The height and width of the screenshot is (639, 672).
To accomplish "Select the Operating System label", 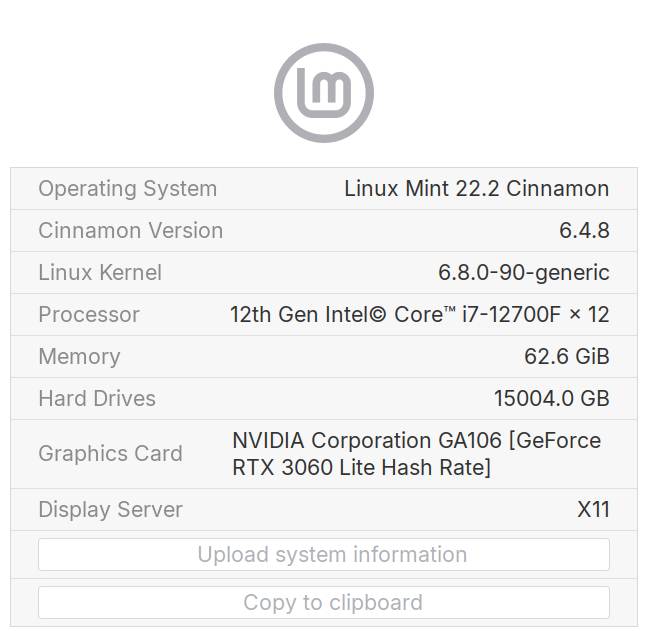I will click(x=127, y=188).
